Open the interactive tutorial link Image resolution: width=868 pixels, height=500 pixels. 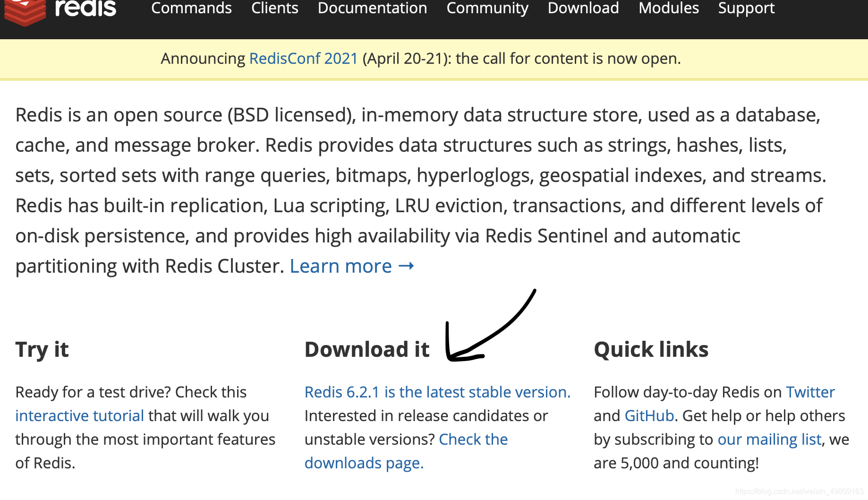pyautogui.click(x=79, y=416)
